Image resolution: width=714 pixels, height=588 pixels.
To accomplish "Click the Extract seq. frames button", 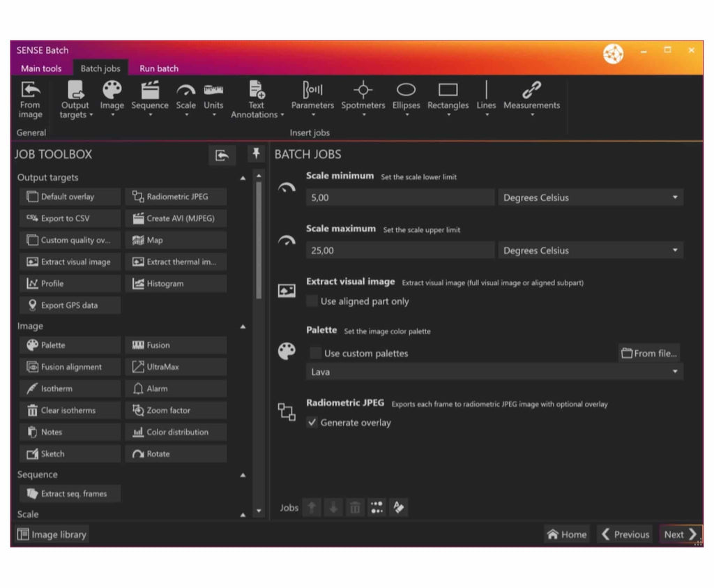I will click(x=69, y=493).
